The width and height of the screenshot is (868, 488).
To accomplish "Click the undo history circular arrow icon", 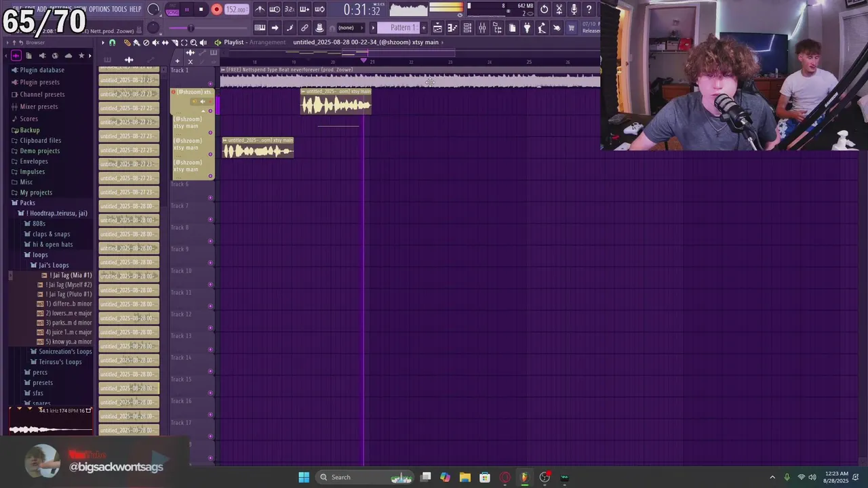I will pos(544,9).
